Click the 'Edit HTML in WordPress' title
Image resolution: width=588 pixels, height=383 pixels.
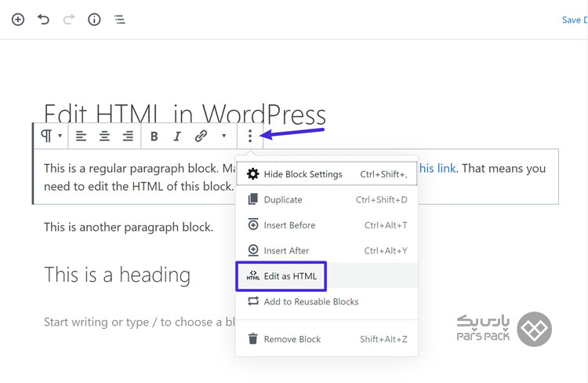click(x=184, y=114)
